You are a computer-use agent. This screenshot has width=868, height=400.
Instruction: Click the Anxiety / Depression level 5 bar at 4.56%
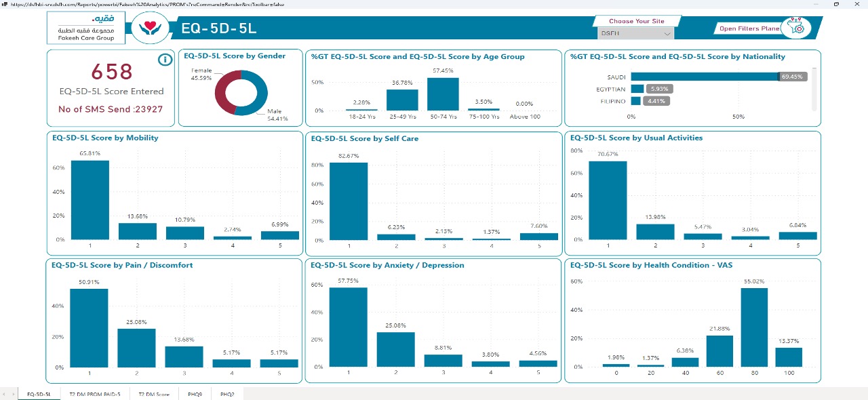[x=538, y=363]
